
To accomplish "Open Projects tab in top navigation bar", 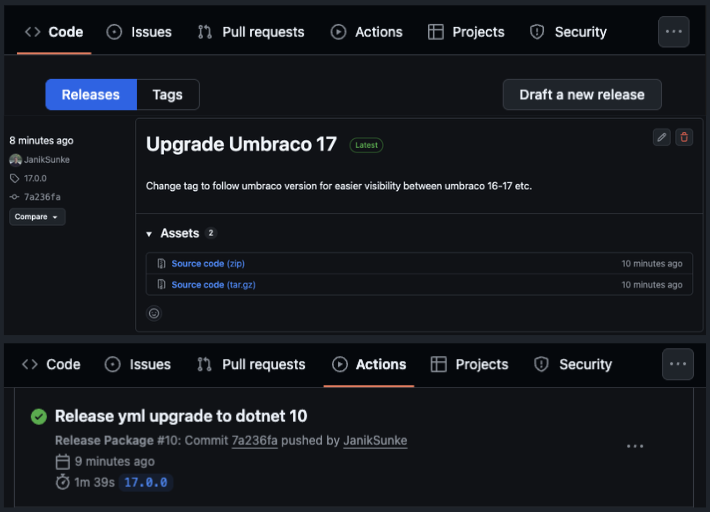I will point(466,32).
